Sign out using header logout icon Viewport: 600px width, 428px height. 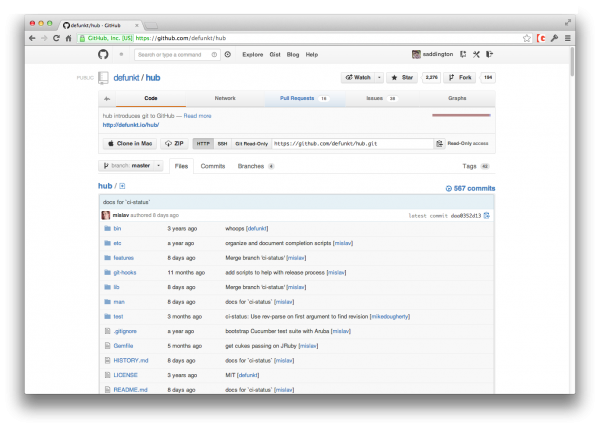pos(489,54)
